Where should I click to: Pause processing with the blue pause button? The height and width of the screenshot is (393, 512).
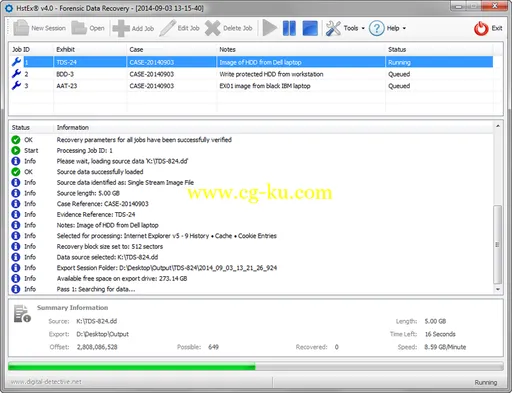tap(289, 28)
